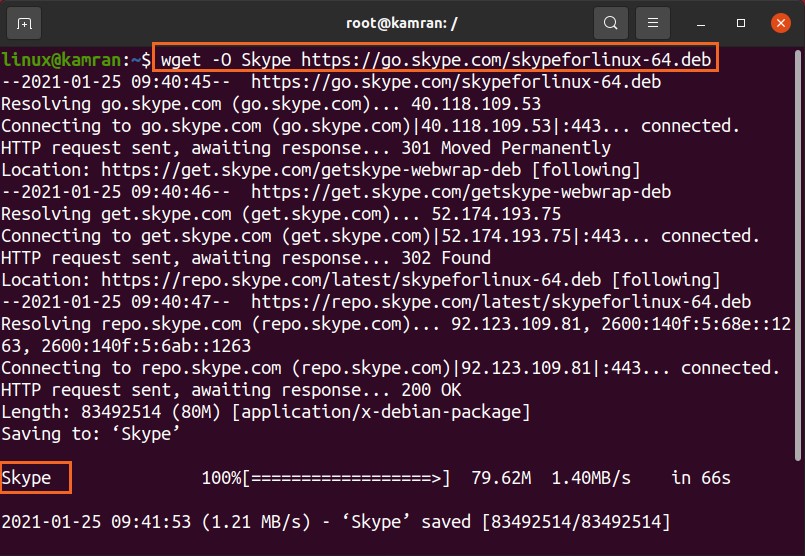The image size is (805, 556).
Task: Click the 'Saving to: Skype' line
Action: point(93,434)
